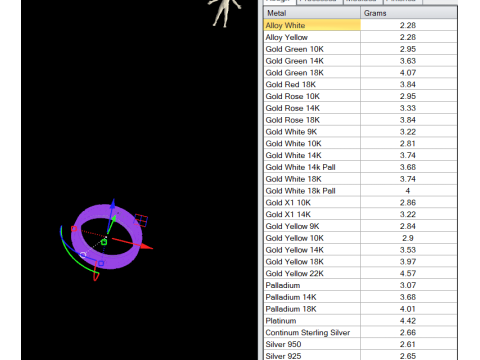The image size is (480, 360).
Task: Select the Gold X1 14K row
Action: point(360,214)
